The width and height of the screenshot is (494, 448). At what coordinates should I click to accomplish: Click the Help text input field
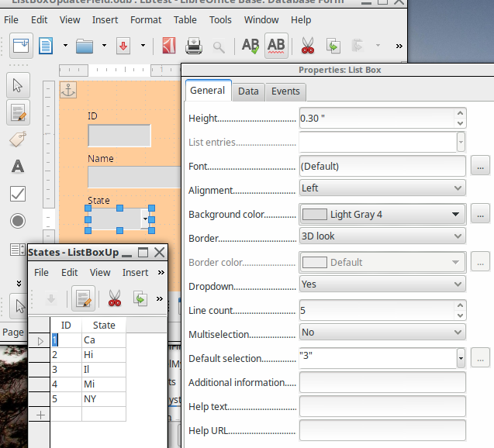382,406
